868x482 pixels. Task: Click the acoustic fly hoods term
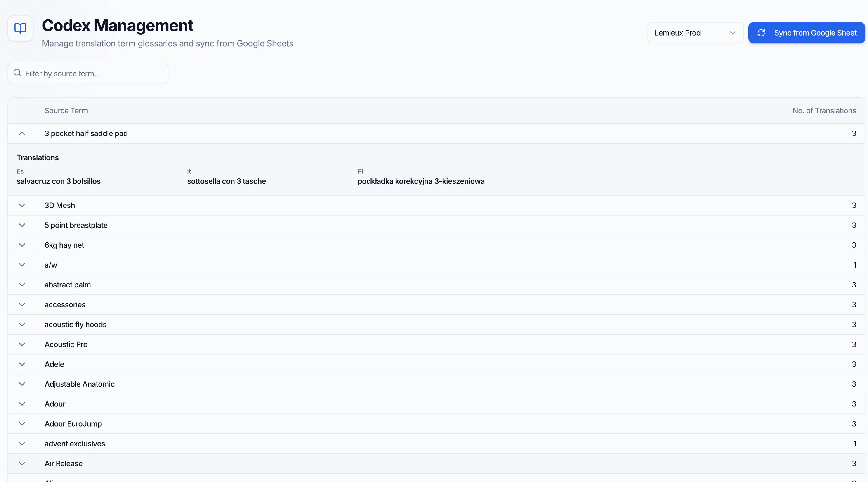point(75,325)
